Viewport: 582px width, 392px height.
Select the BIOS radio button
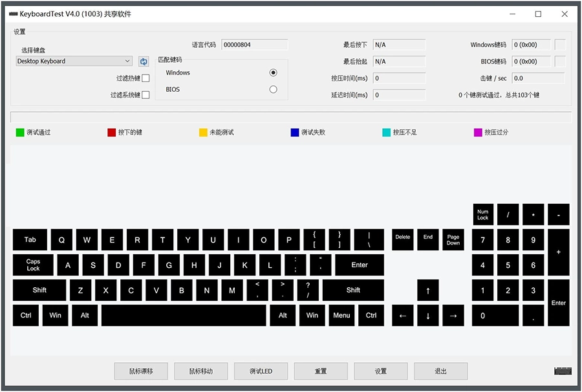point(273,89)
